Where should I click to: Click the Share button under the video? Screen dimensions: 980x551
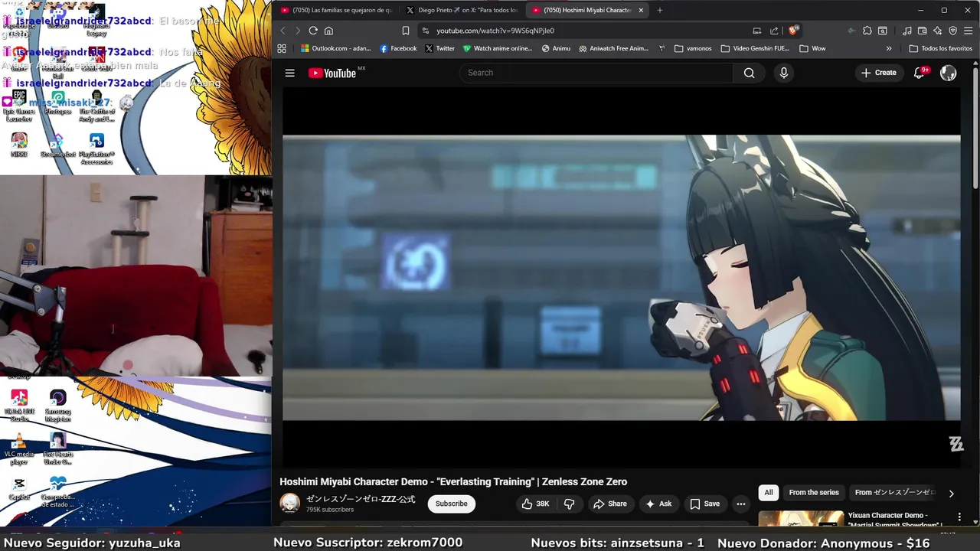point(609,504)
